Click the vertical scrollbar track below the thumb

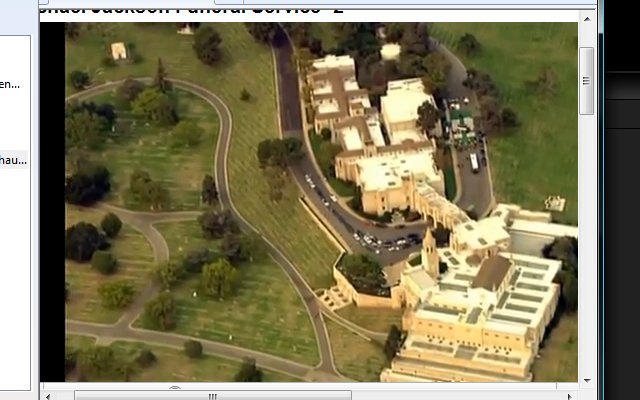[x=587, y=250]
